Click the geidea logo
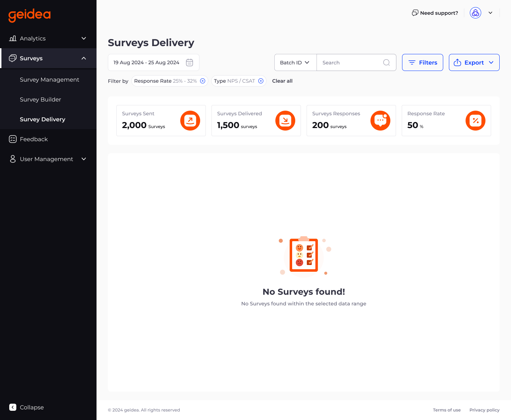 [29, 15]
